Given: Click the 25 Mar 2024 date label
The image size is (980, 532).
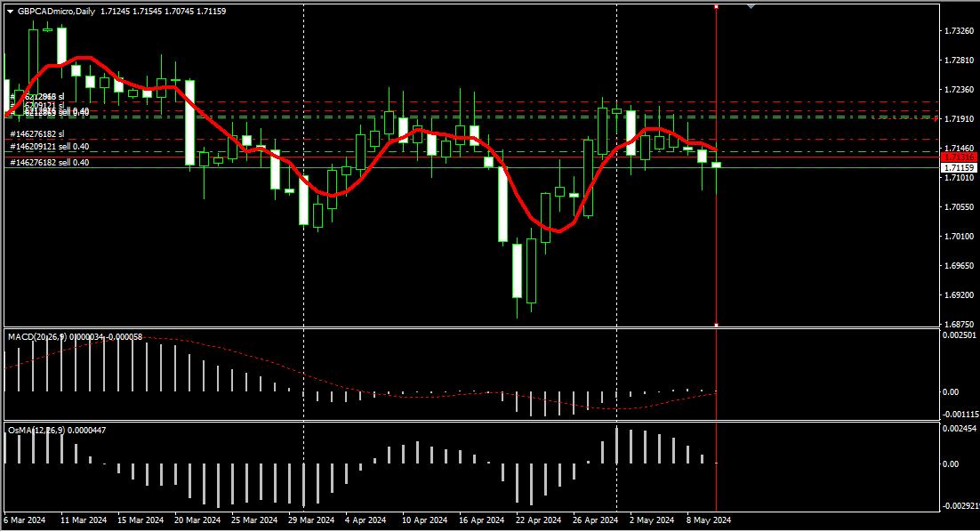Looking at the screenshot, I should [254, 520].
